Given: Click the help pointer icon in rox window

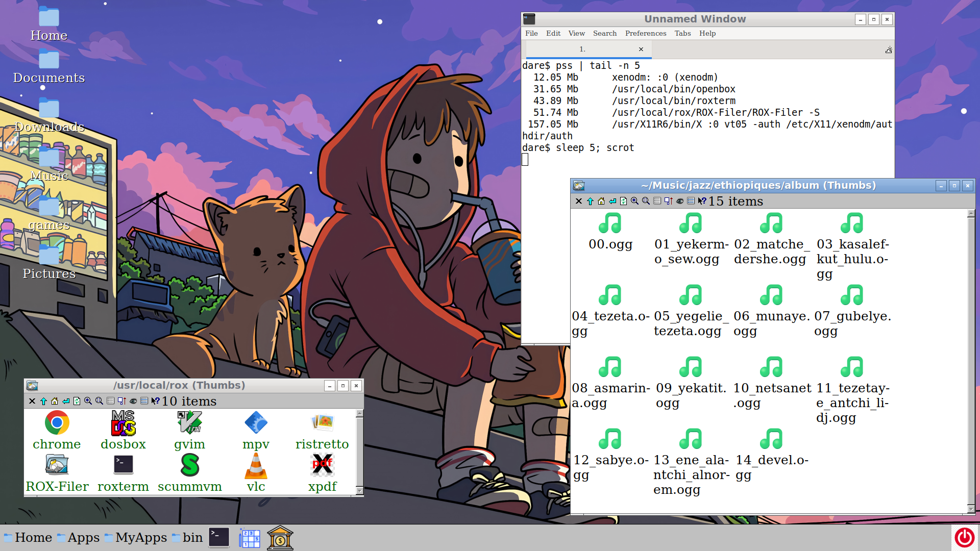Looking at the screenshot, I should click(x=155, y=402).
